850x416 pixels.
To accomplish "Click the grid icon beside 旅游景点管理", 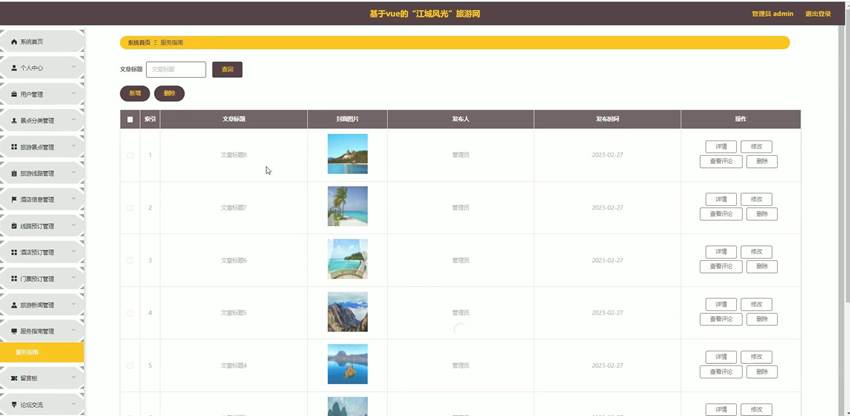I will (x=14, y=147).
